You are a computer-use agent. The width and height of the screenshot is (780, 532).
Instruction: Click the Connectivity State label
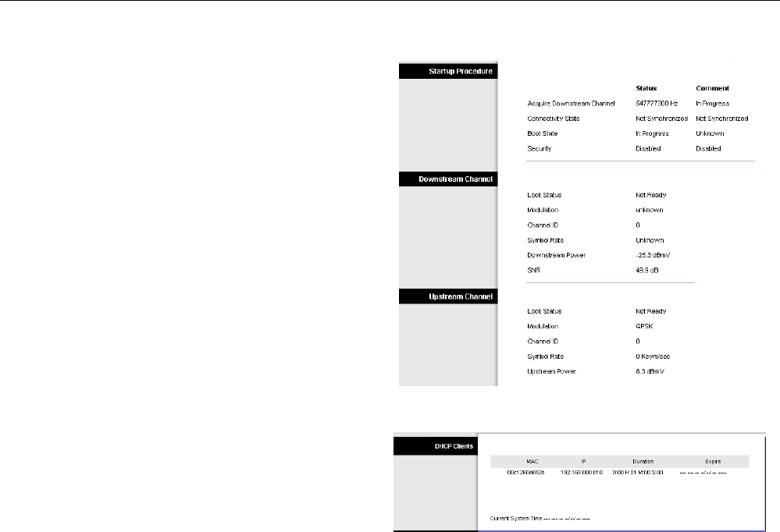point(553,119)
